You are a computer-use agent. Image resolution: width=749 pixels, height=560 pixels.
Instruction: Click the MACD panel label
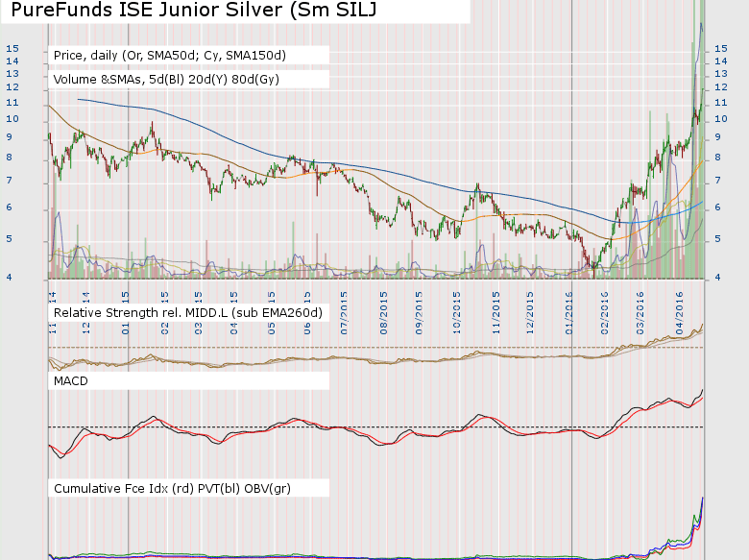point(71,381)
